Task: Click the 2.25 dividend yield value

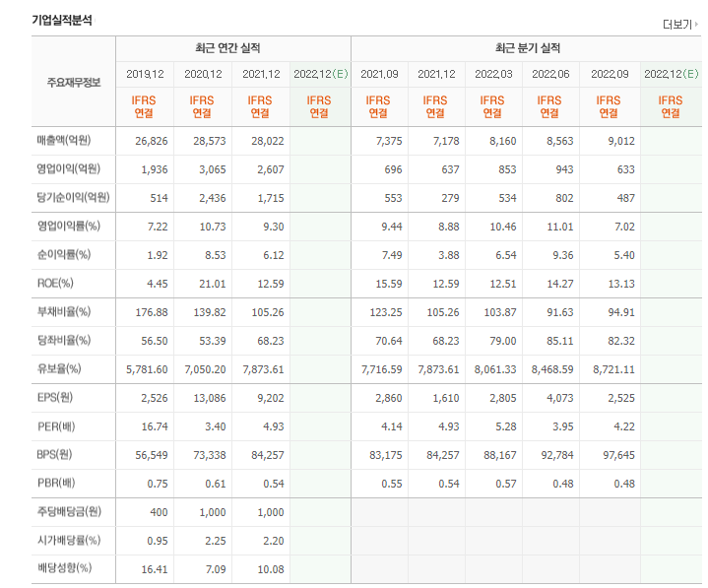Action: click(216, 541)
